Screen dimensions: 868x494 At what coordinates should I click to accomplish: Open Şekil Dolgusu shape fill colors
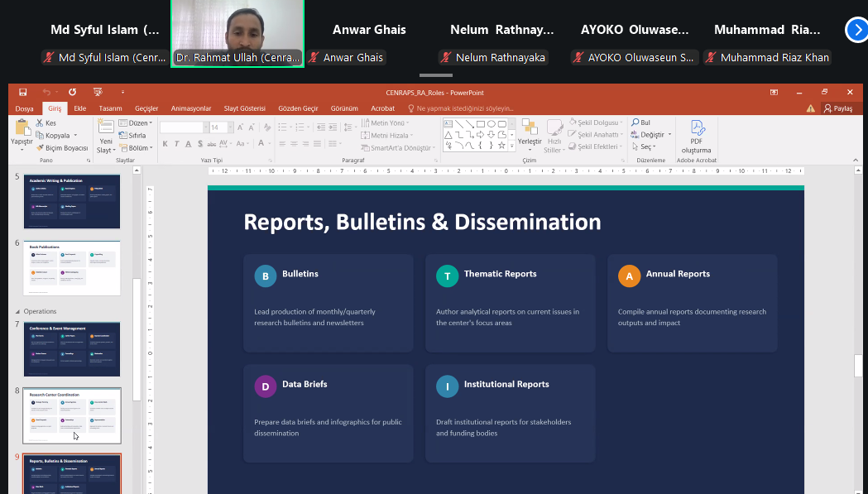point(596,122)
